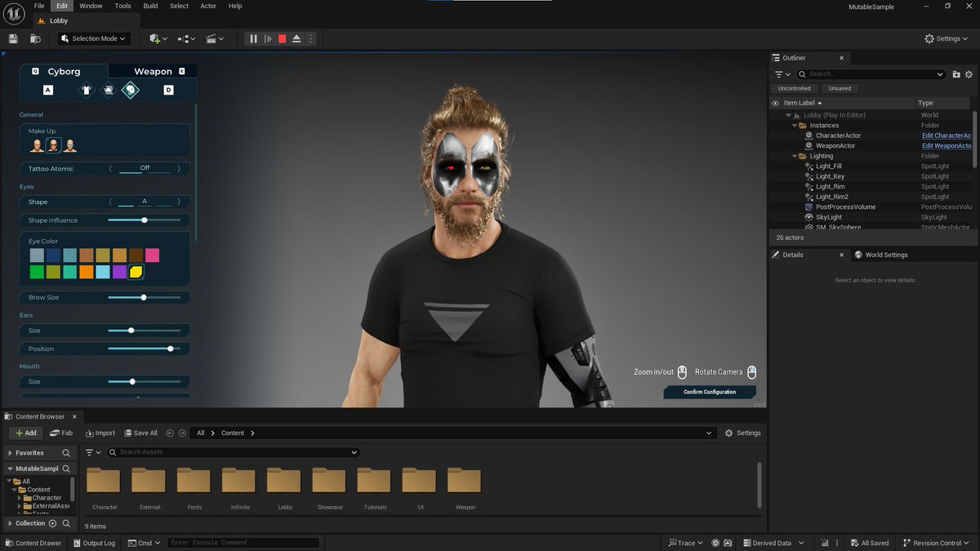980x551 pixels.
Task: Open the Fab marketplace button
Action: (61, 433)
